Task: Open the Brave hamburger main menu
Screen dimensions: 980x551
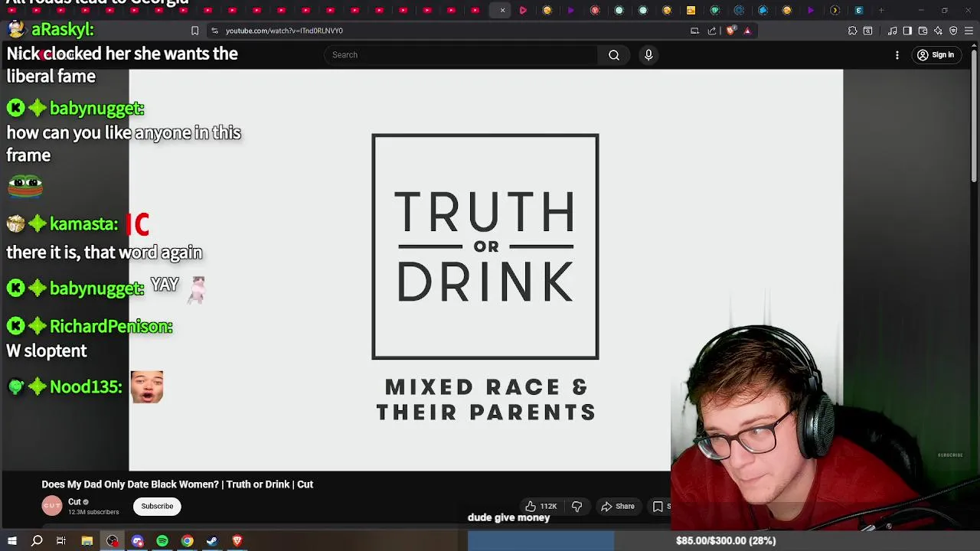Action: pos(969,31)
